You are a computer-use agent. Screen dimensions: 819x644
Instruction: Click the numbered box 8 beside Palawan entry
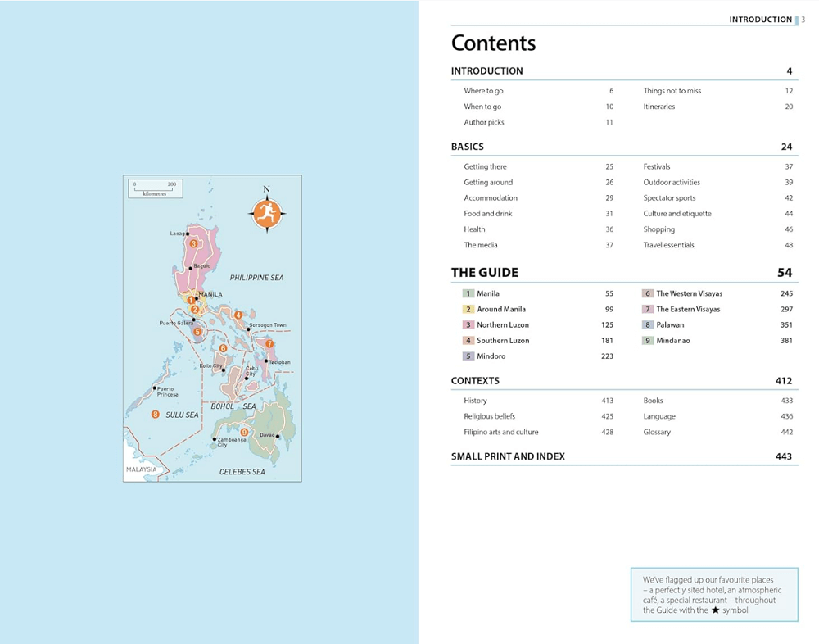647,325
